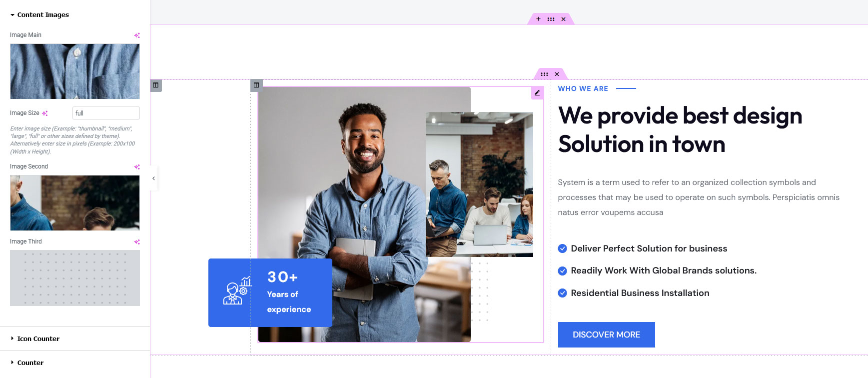The height and width of the screenshot is (378, 868).
Task: Click the Image Size input field
Action: pos(106,113)
